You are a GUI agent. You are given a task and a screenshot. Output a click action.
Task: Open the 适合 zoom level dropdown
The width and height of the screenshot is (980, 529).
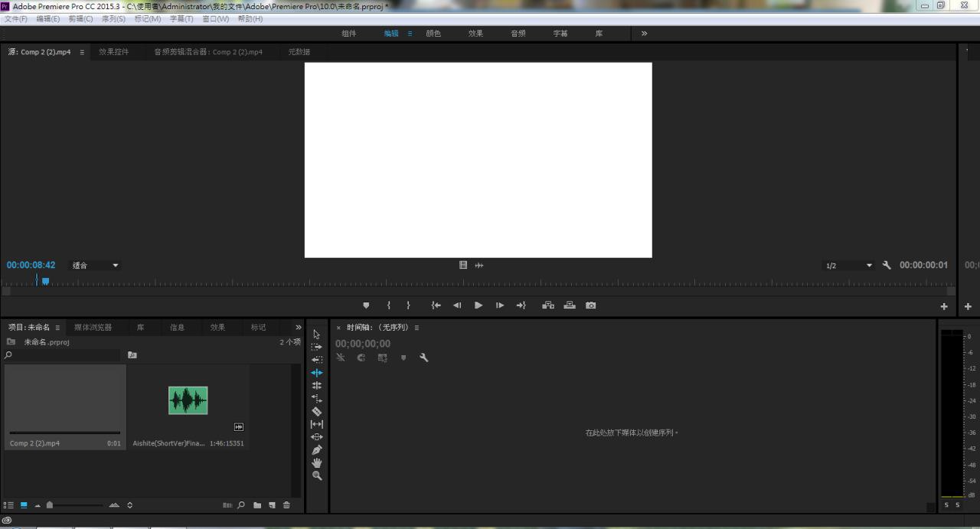point(96,266)
